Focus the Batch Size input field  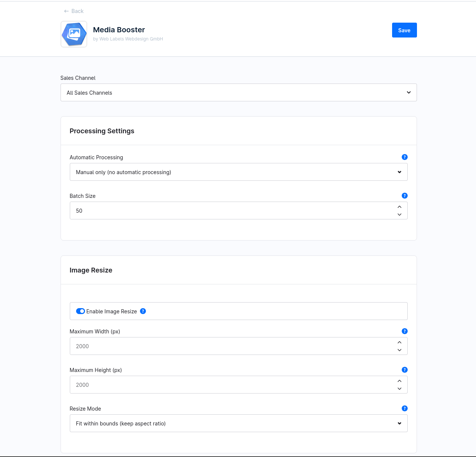point(230,210)
